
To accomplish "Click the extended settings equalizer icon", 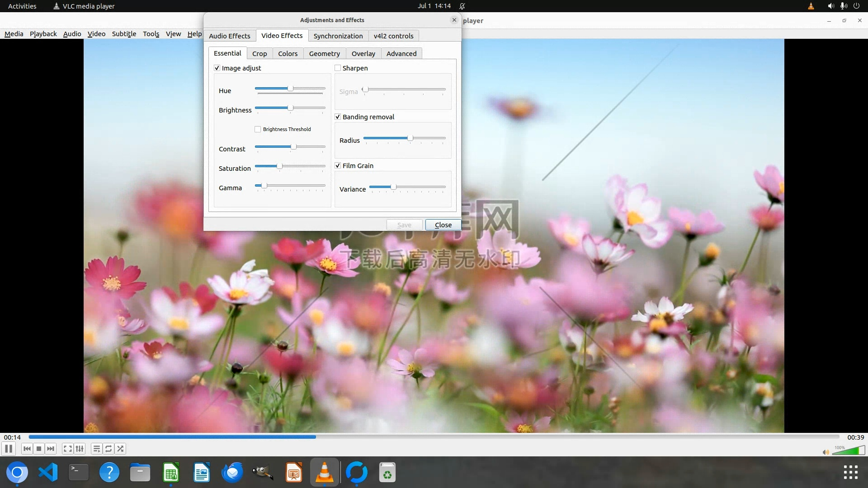I will 80,449.
